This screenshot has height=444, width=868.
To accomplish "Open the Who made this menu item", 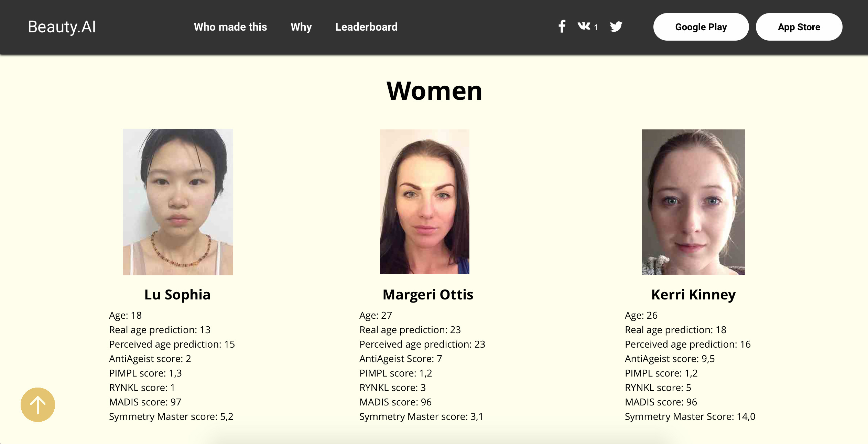I will click(230, 27).
